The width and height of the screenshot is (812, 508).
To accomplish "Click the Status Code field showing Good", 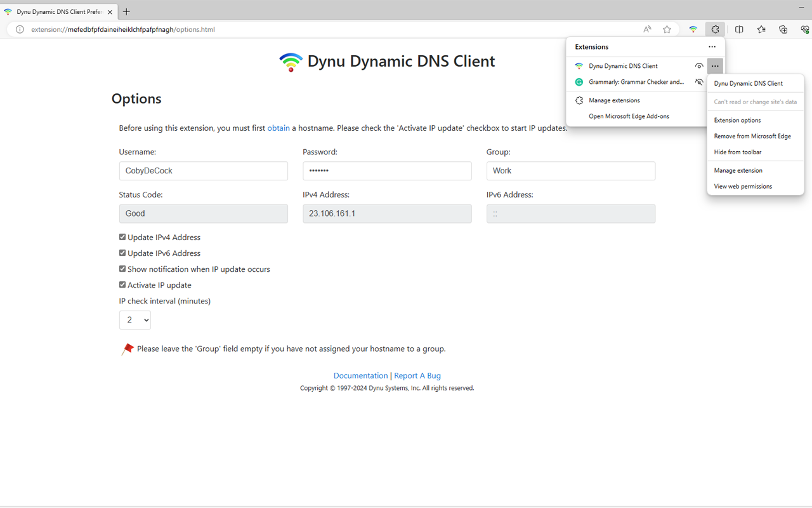I will click(204, 213).
